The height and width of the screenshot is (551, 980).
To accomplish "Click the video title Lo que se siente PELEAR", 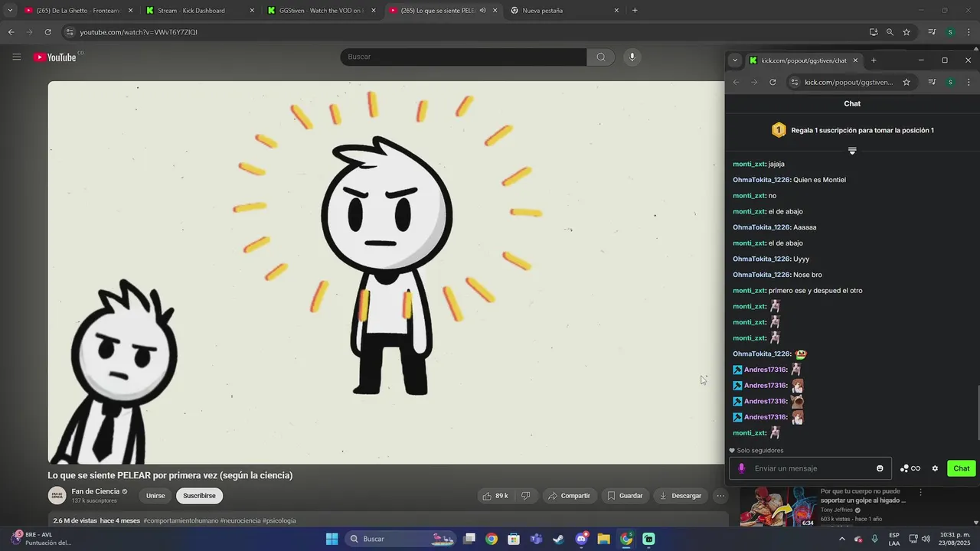I will pos(170,475).
